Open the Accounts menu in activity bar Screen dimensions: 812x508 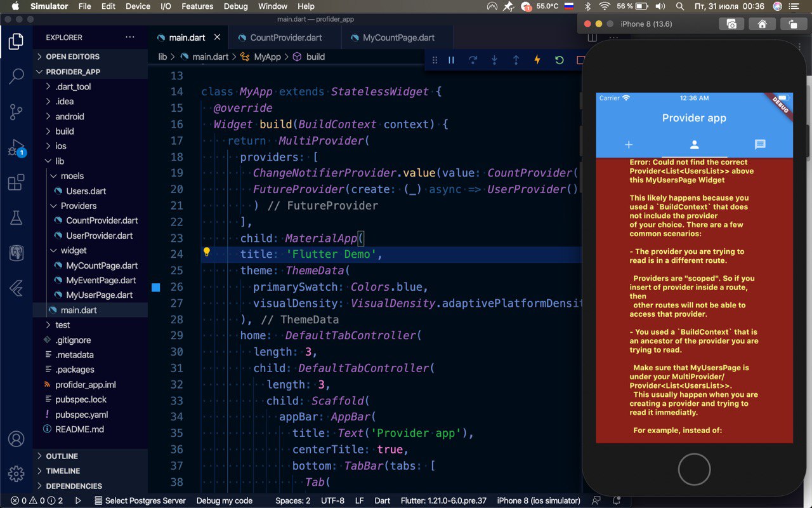coord(16,439)
